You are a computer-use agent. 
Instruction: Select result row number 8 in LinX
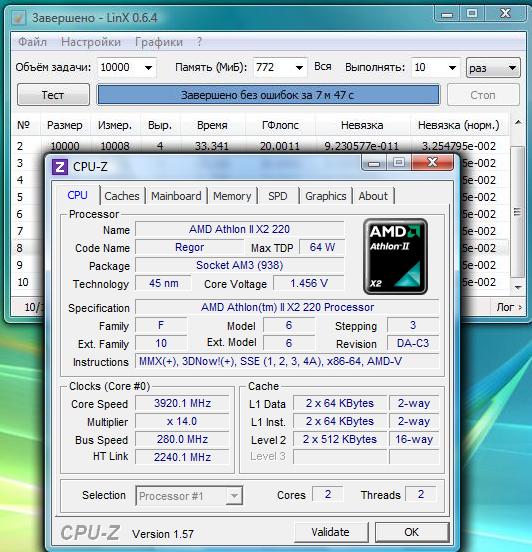coord(20,248)
